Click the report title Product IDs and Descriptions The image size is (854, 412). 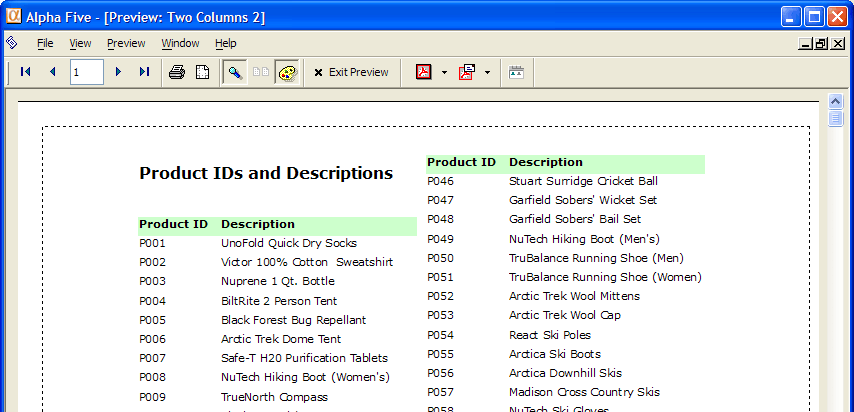pos(266,173)
